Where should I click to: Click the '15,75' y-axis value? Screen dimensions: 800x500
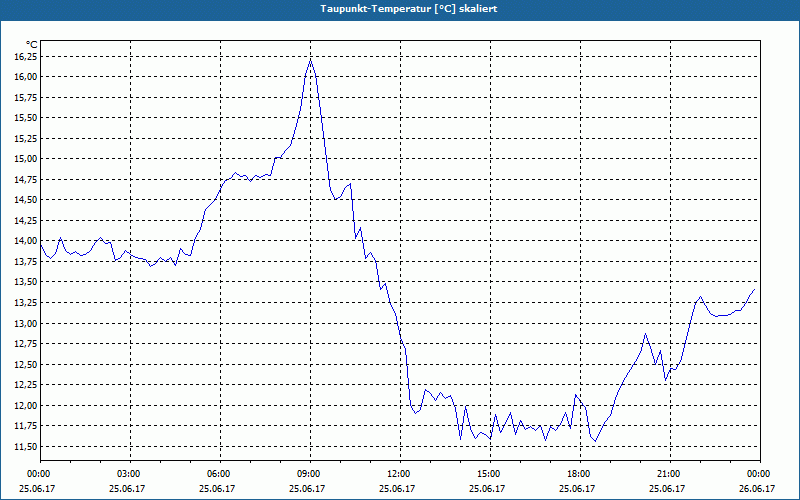click(26, 97)
